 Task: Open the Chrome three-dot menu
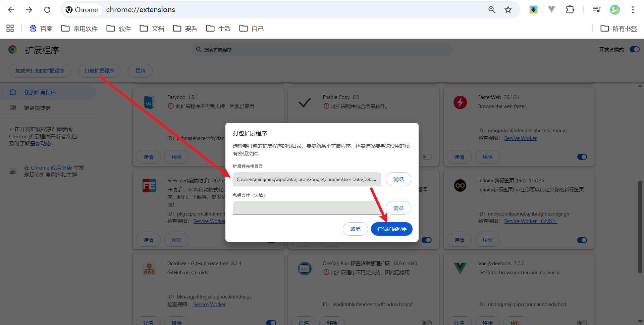point(633,10)
